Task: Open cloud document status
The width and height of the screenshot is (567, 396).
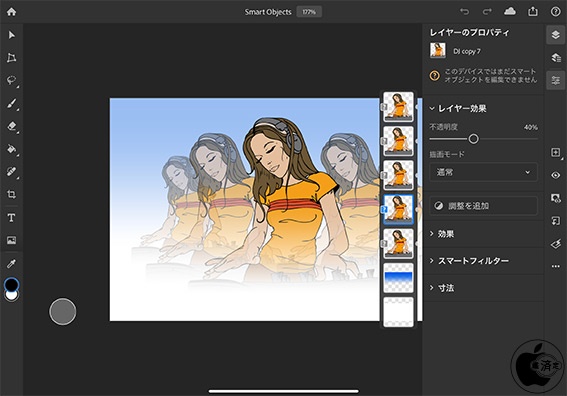Action: click(510, 12)
